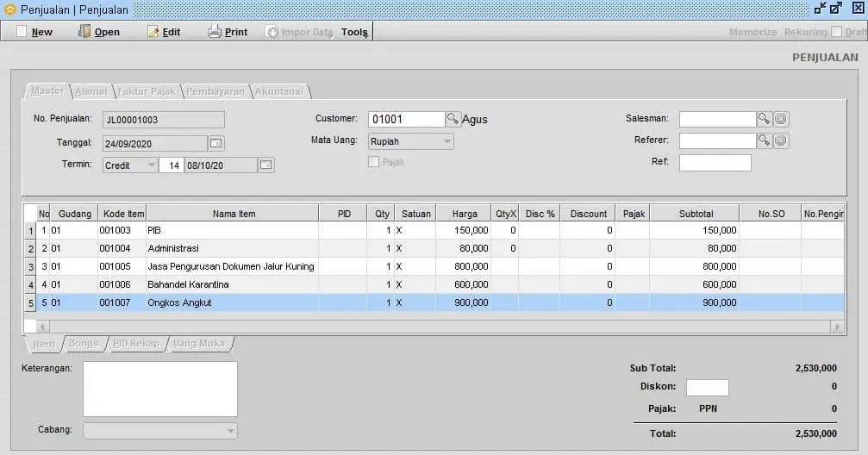Click the Open toolbar button label
Image resolution: width=868 pixels, height=455 pixels.
click(107, 32)
